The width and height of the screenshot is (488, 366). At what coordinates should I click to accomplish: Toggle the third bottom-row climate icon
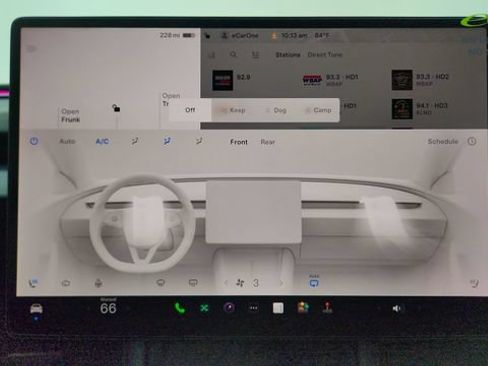pos(98,283)
